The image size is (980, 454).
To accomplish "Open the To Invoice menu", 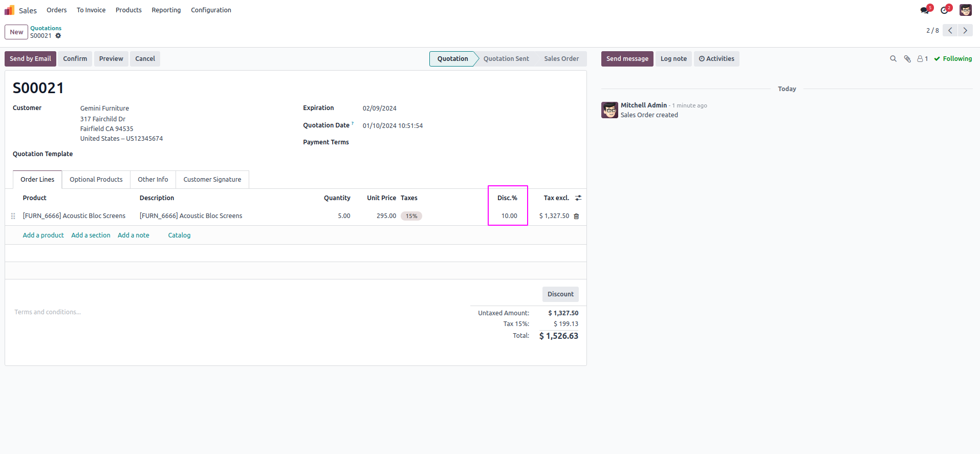I will coord(91,10).
